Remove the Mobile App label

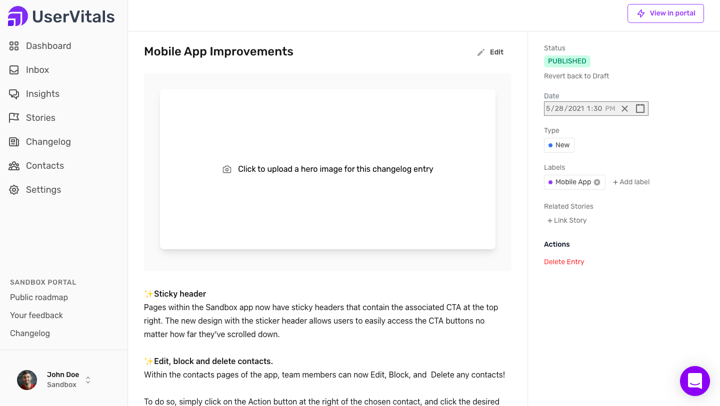(597, 182)
